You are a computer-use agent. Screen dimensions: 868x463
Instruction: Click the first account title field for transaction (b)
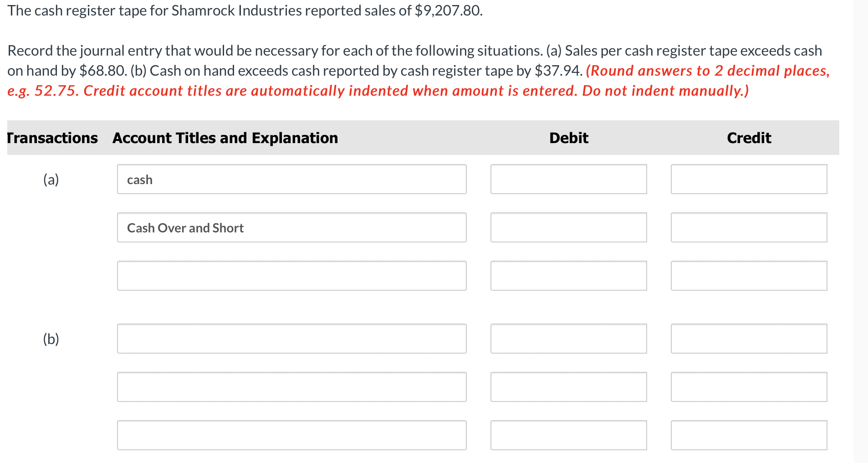(x=291, y=339)
